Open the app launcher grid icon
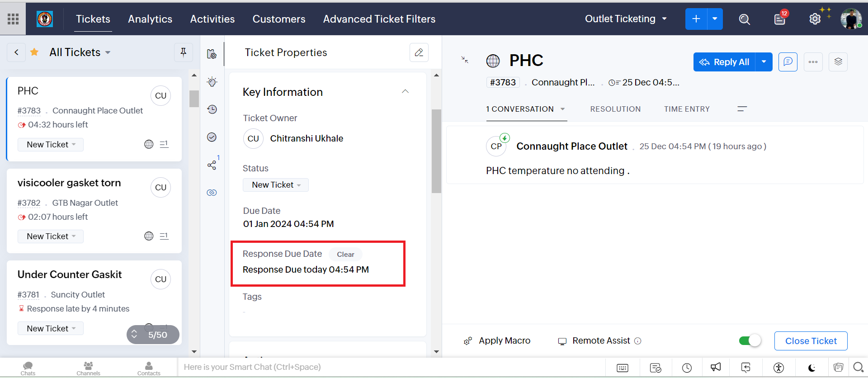The image size is (868, 378). [x=13, y=19]
